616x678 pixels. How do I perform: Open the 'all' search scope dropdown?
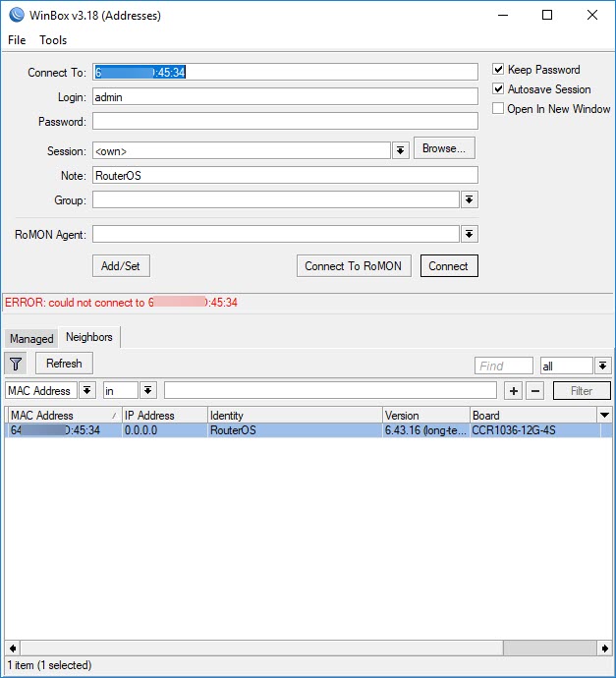pyautogui.click(x=602, y=366)
